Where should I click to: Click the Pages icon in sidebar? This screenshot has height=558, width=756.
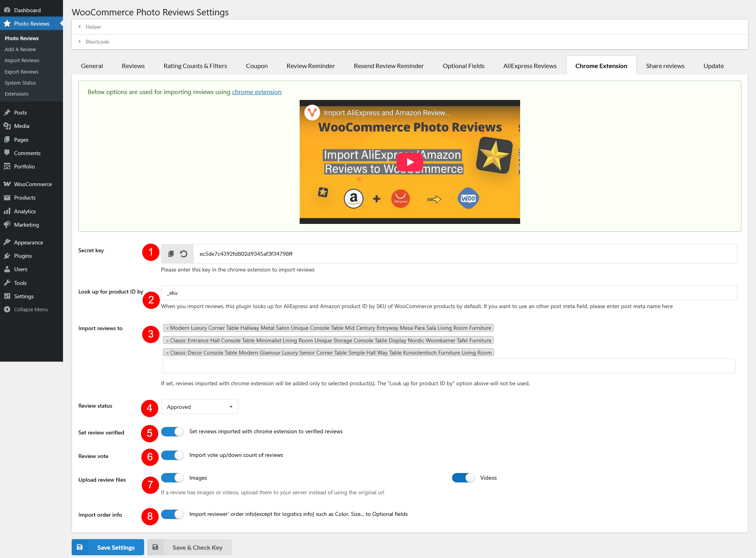click(x=7, y=140)
